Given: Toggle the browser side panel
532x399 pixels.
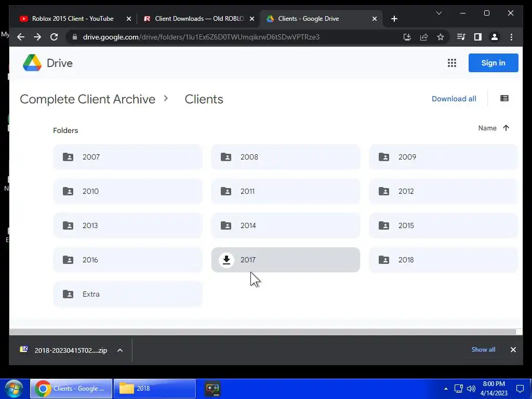Looking at the screenshot, I should click(x=478, y=37).
